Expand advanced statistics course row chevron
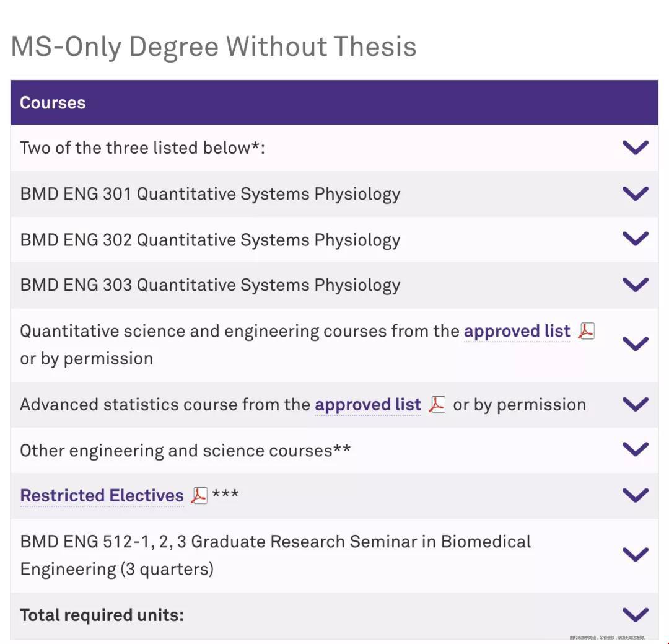Image resolution: width=669 pixels, height=644 pixels. pyautogui.click(x=636, y=404)
